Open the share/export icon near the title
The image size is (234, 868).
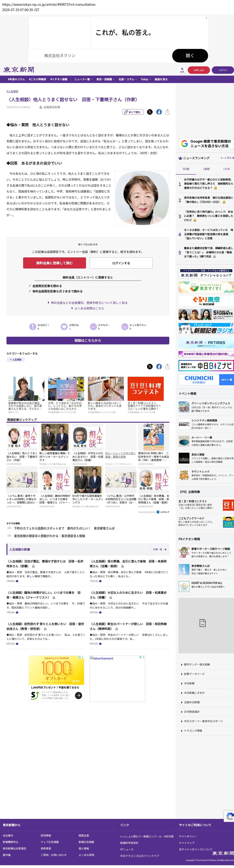(167, 112)
